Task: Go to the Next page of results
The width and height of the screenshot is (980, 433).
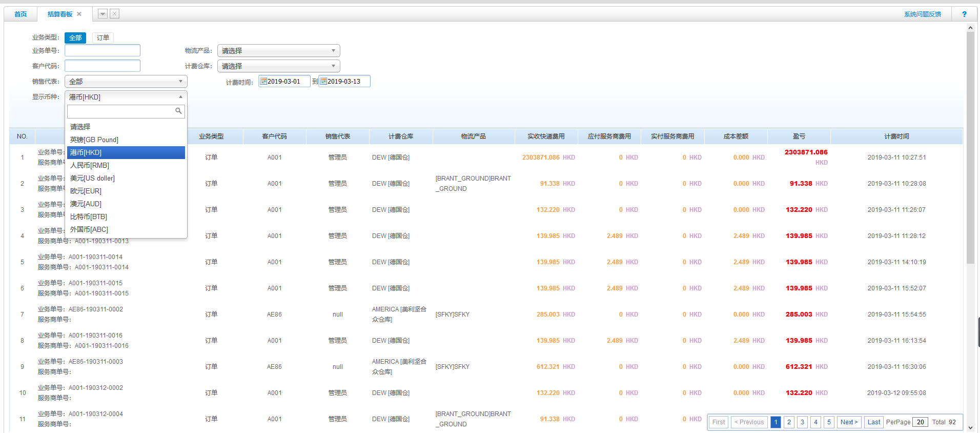Action: pyautogui.click(x=849, y=422)
